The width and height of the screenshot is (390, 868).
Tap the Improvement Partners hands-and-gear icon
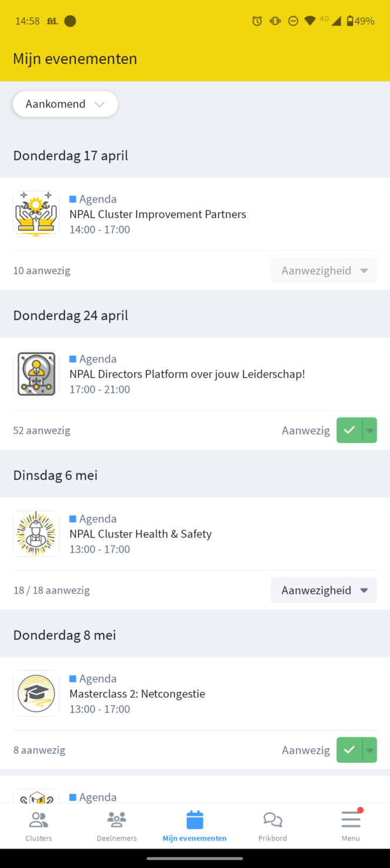coord(36,213)
